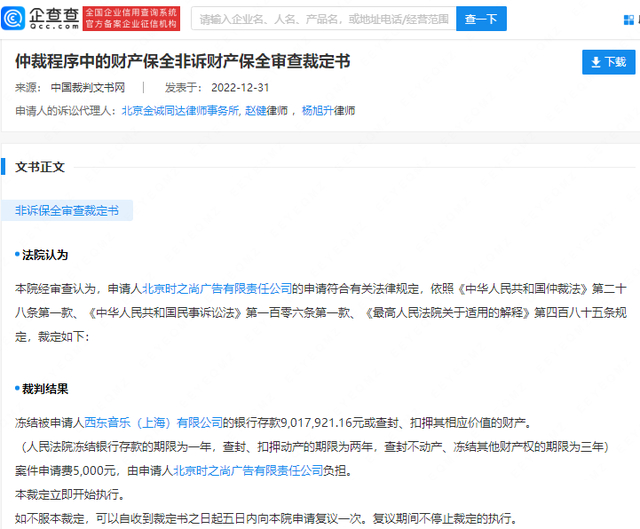This screenshot has width=640, height=529.
Task: Focus the company name search box
Action: pos(324,19)
